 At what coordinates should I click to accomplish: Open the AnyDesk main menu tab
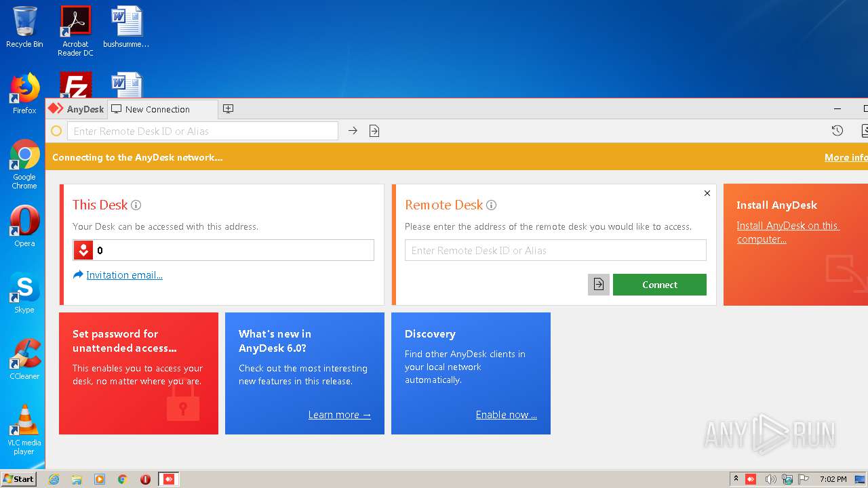(76, 109)
